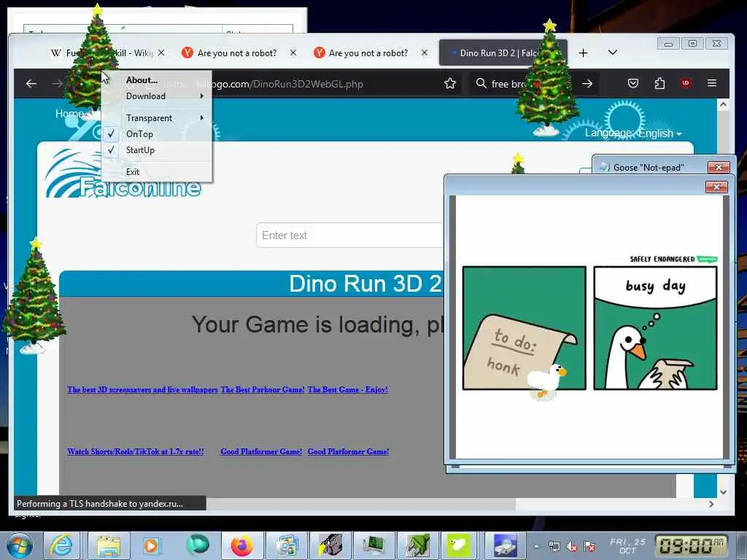Image resolution: width=747 pixels, height=560 pixels.
Task: Open the network status tray icon
Action: pyautogui.click(x=554, y=546)
